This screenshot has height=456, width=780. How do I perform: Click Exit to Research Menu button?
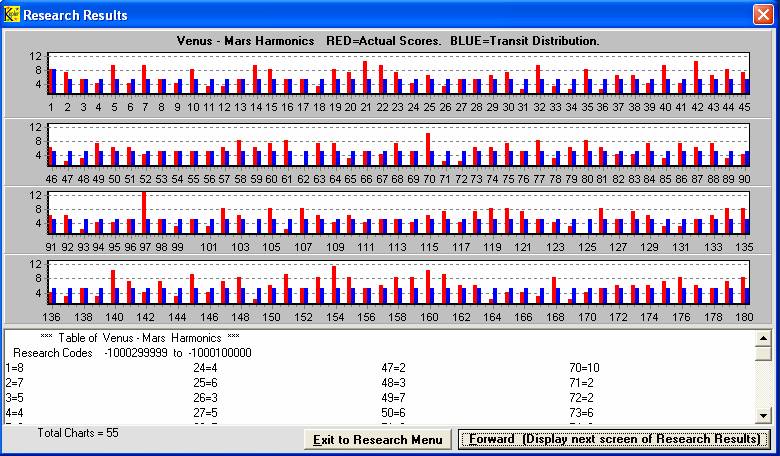point(378,440)
